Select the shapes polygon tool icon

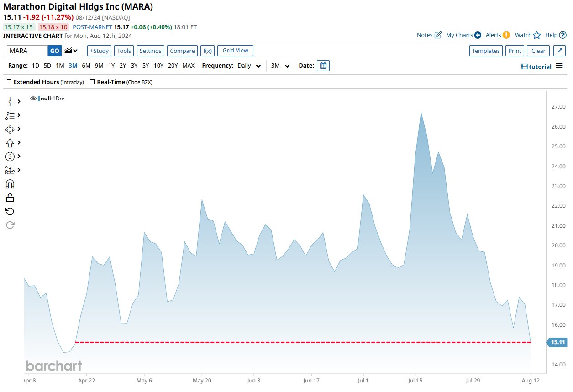tap(10, 129)
